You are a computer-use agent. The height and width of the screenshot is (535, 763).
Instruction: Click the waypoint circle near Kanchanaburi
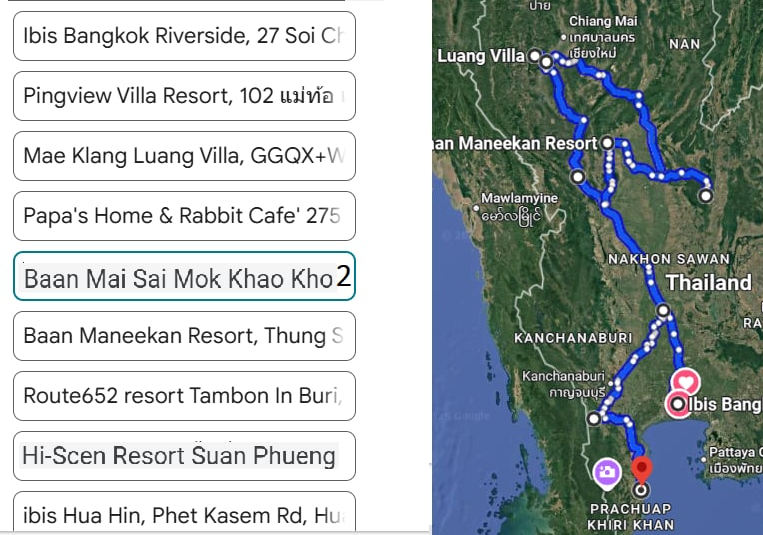coord(595,419)
